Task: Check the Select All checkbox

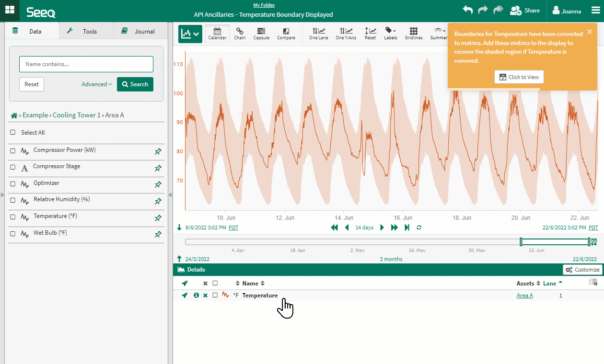Action: point(13,133)
